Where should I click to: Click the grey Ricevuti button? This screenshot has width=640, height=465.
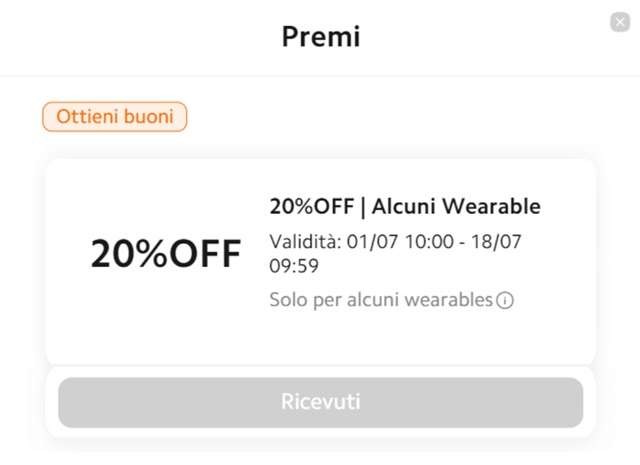click(320, 402)
